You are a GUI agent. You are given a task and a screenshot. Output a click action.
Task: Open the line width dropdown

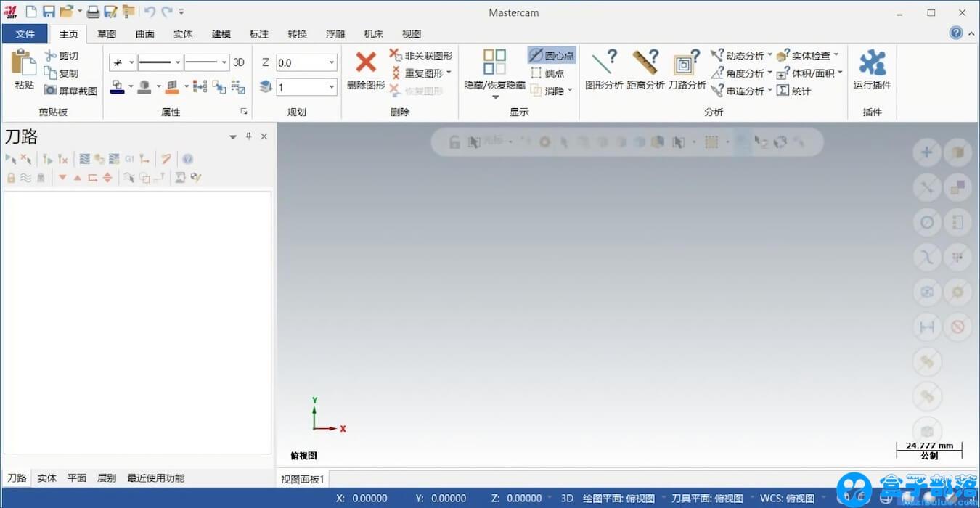(224, 63)
